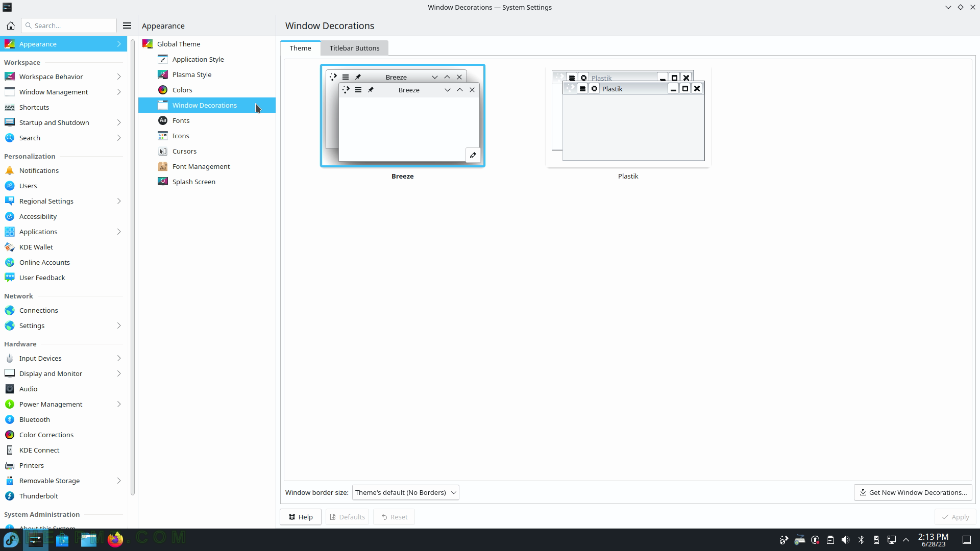
Task: Open Shortcuts settings
Action: click(64, 107)
